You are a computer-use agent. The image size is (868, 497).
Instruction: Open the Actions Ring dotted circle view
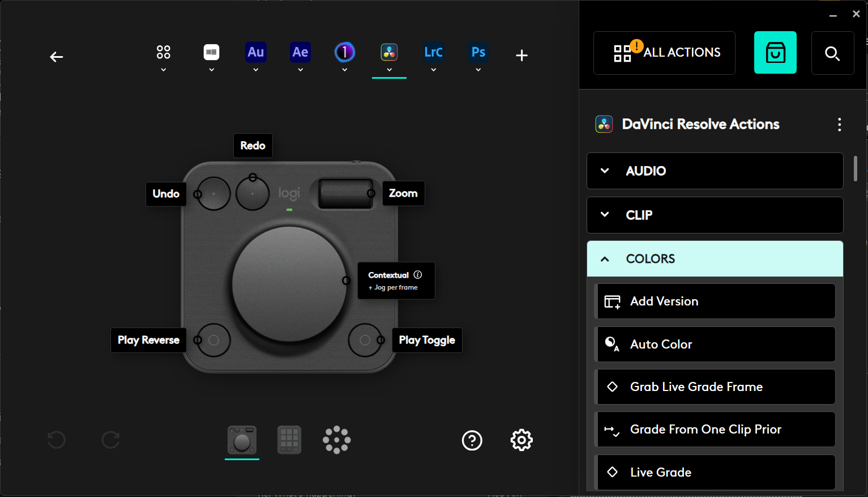(x=337, y=440)
